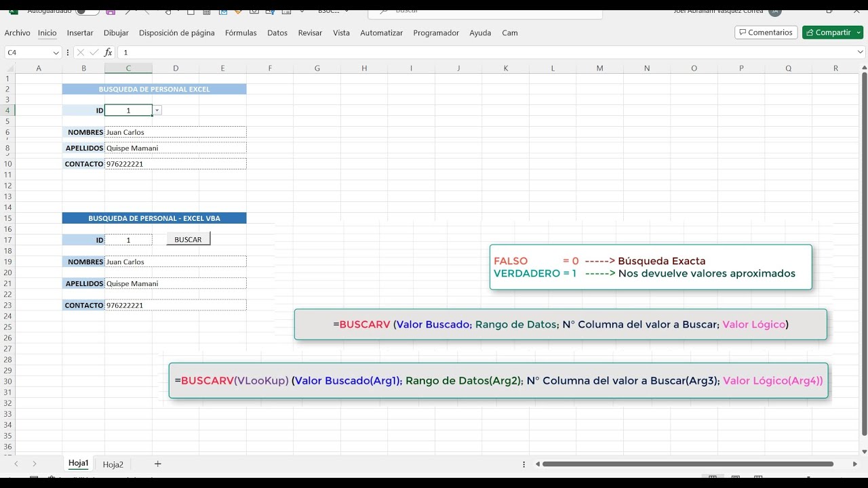Expand the formula bar chevron
868x488 pixels.
point(859,52)
